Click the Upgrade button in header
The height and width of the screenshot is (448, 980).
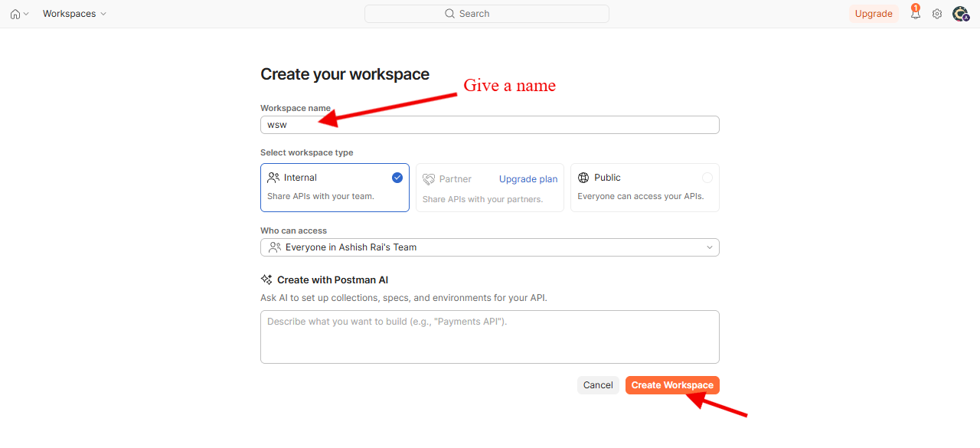tap(874, 14)
